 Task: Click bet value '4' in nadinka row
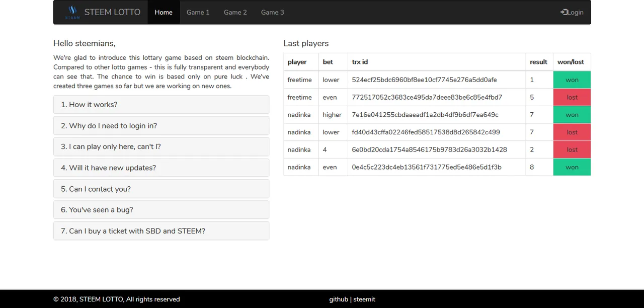(x=325, y=149)
